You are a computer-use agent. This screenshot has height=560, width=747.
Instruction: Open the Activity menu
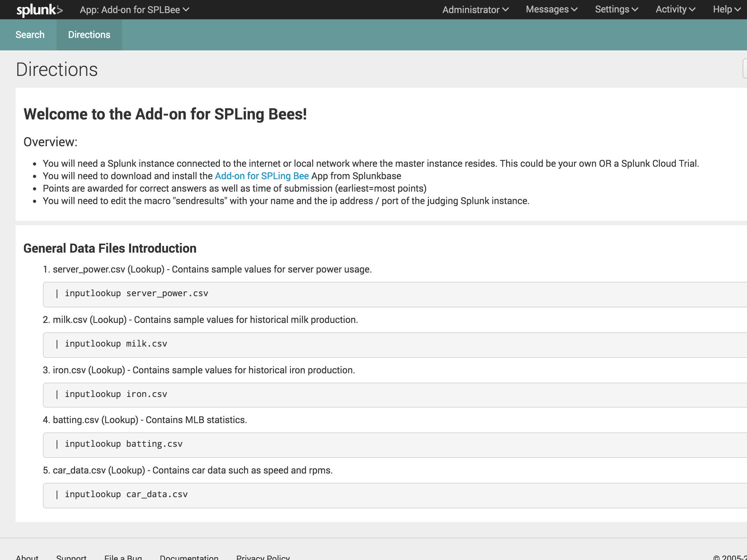tap(674, 9)
